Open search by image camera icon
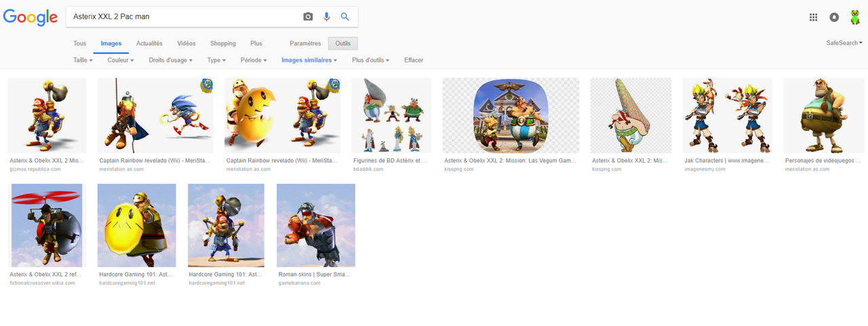The width and height of the screenshot is (868, 326). [x=308, y=17]
